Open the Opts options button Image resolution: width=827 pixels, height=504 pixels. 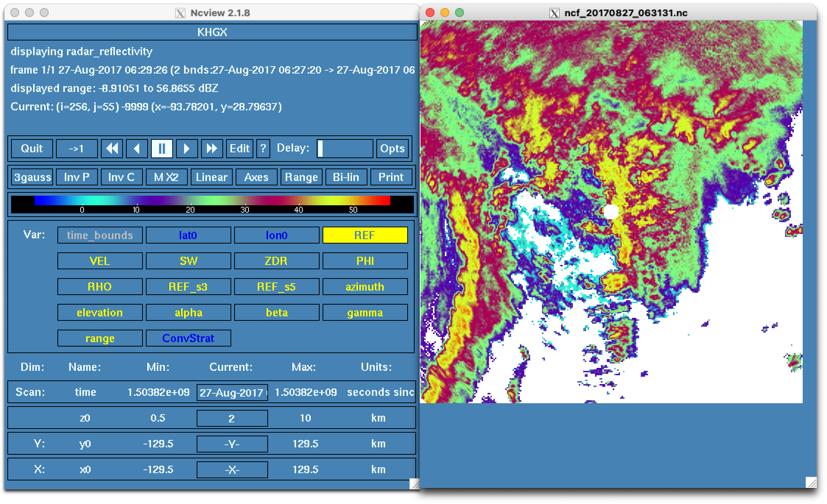tap(392, 149)
